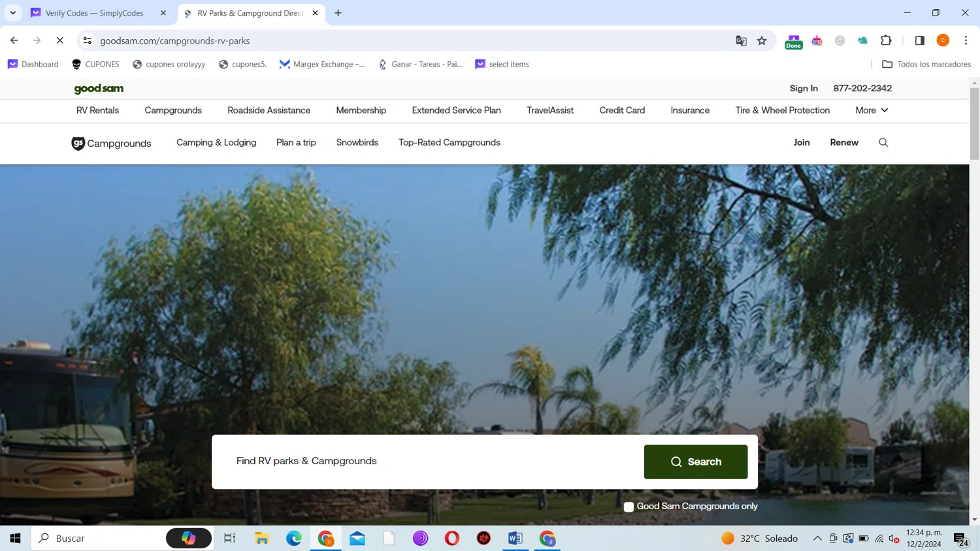Open the Google Translate page icon
980x551 pixels.
pos(741,40)
